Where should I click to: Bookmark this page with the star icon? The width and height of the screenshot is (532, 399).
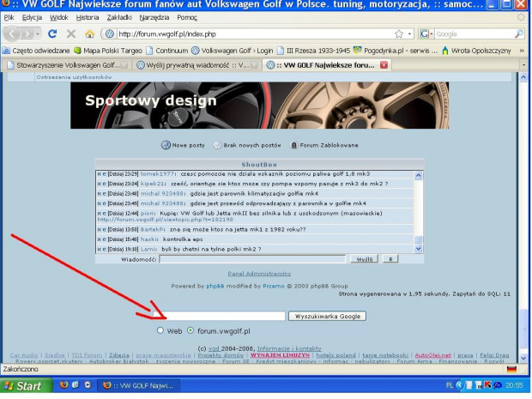click(x=399, y=34)
